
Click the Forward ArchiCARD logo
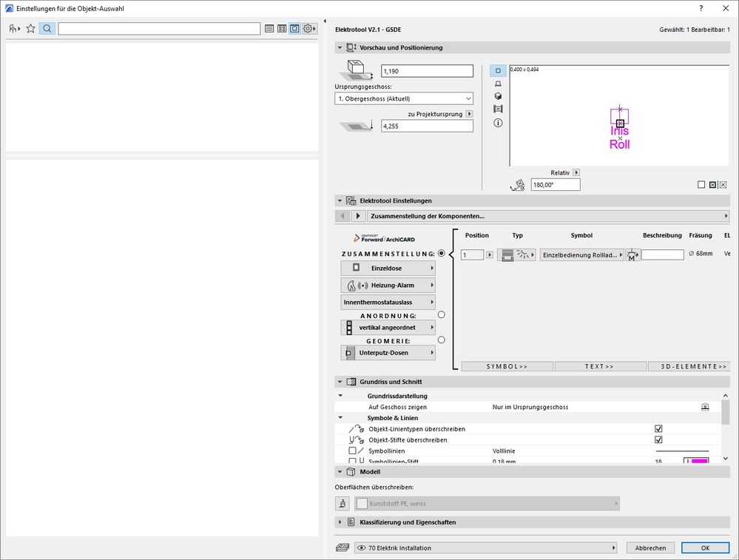pyautogui.click(x=385, y=238)
